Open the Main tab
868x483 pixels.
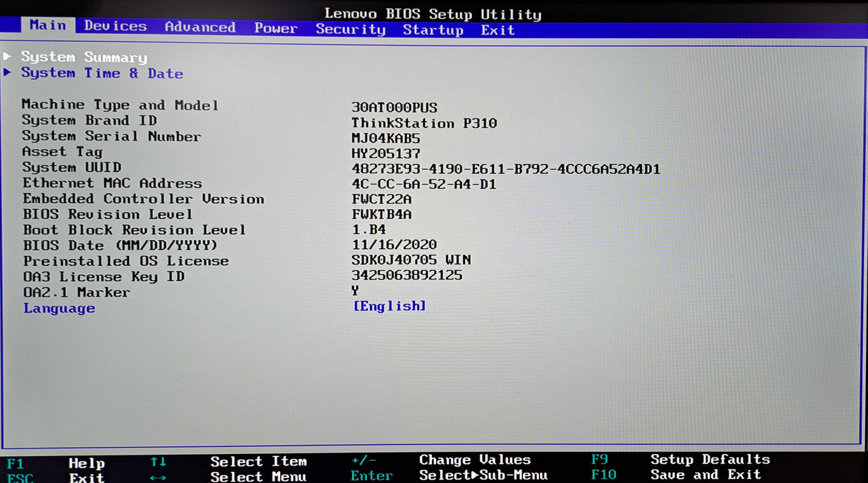(48, 26)
